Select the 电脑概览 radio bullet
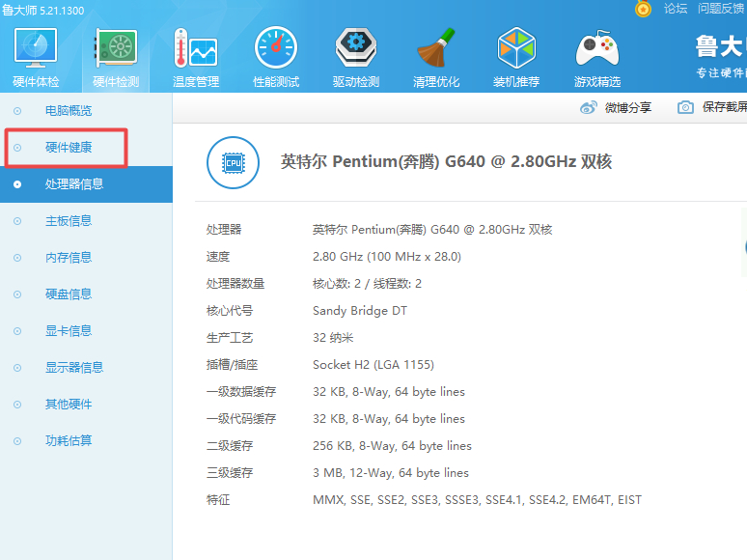This screenshot has width=747, height=560. tap(17, 111)
